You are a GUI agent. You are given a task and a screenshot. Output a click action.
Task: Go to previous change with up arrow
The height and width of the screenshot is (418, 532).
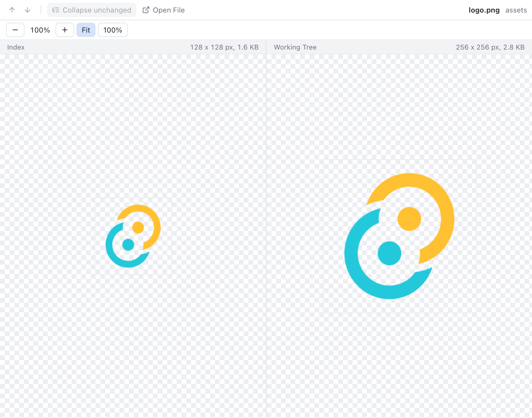[12, 10]
